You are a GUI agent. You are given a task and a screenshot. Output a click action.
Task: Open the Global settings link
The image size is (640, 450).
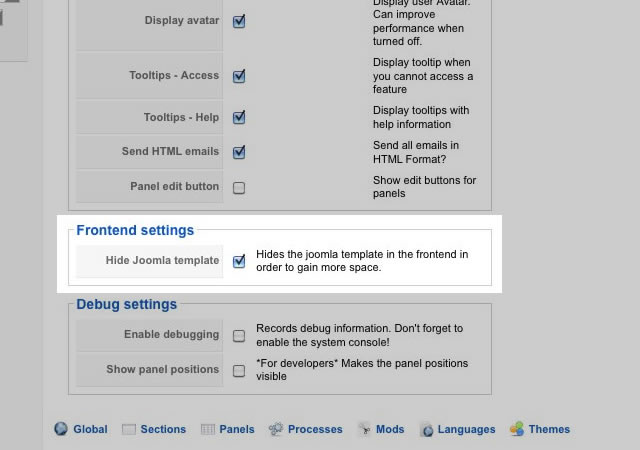(90, 429)
